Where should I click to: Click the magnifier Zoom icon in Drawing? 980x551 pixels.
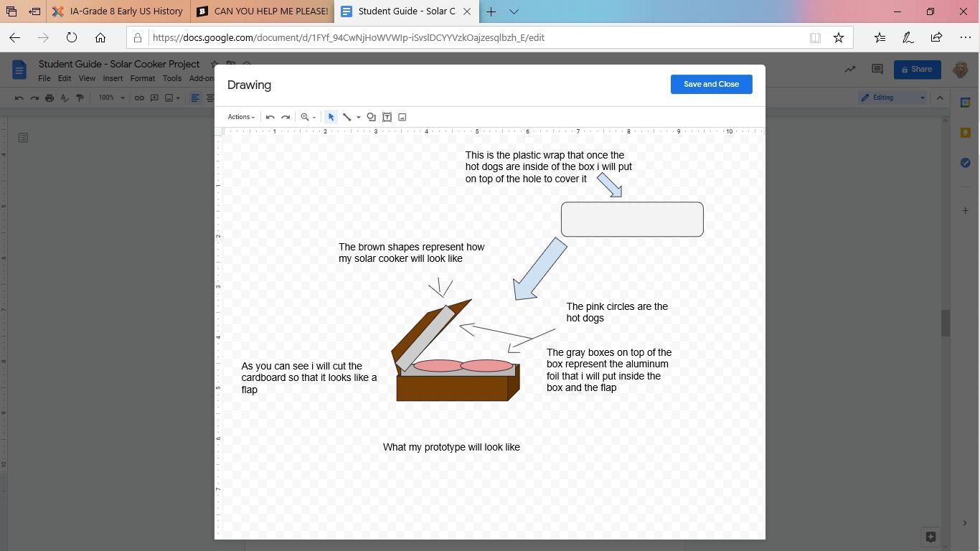305,117
